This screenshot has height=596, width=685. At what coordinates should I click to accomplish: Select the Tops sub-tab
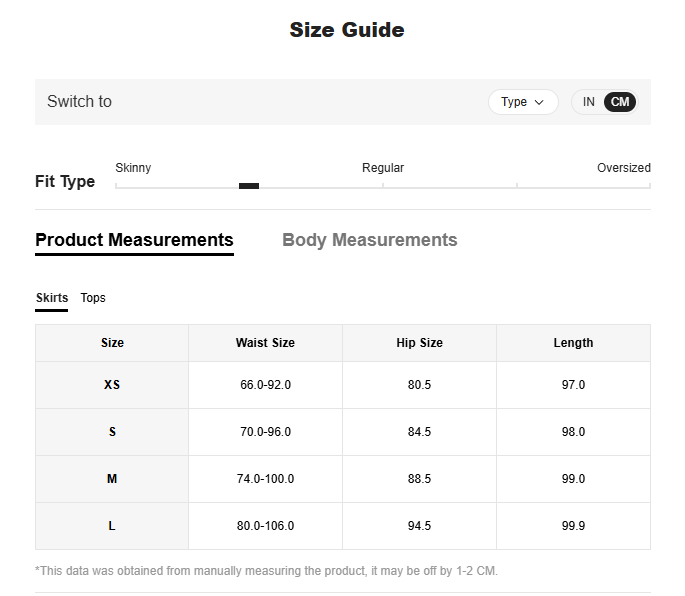tap(93, 298)
